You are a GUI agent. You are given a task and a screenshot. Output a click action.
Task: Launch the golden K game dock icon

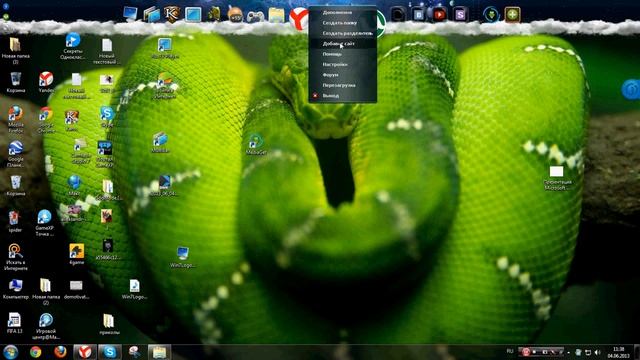pos(172,14)
